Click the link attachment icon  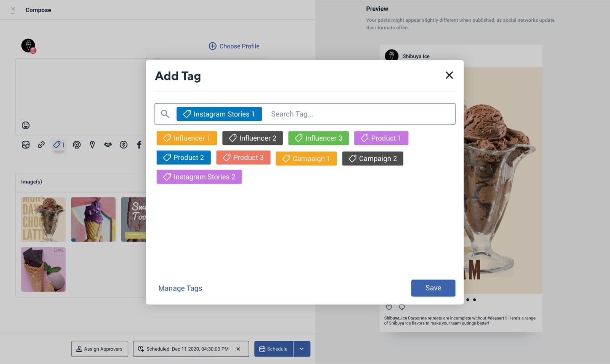point(41,145)
